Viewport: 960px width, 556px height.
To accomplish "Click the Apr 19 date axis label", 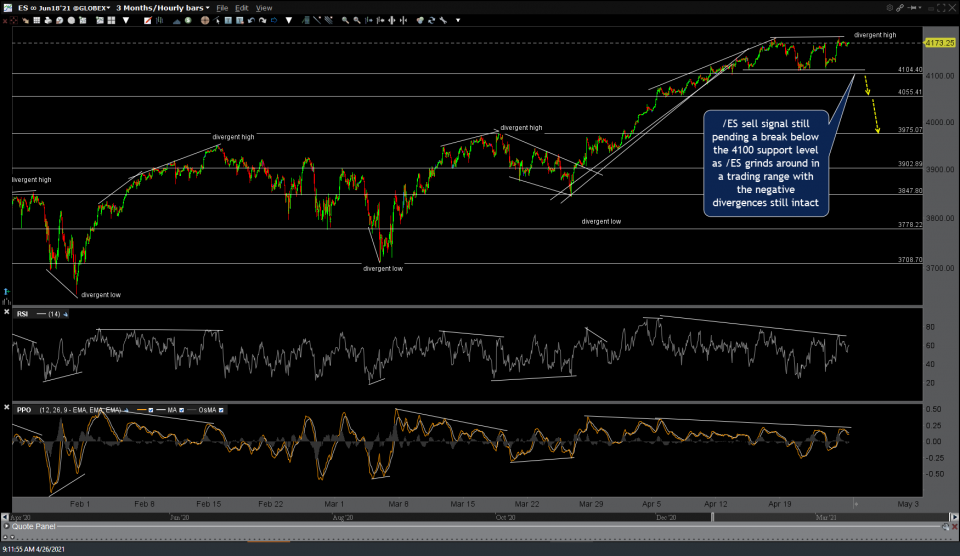I will pyautogui.click(x=780, y=504).
